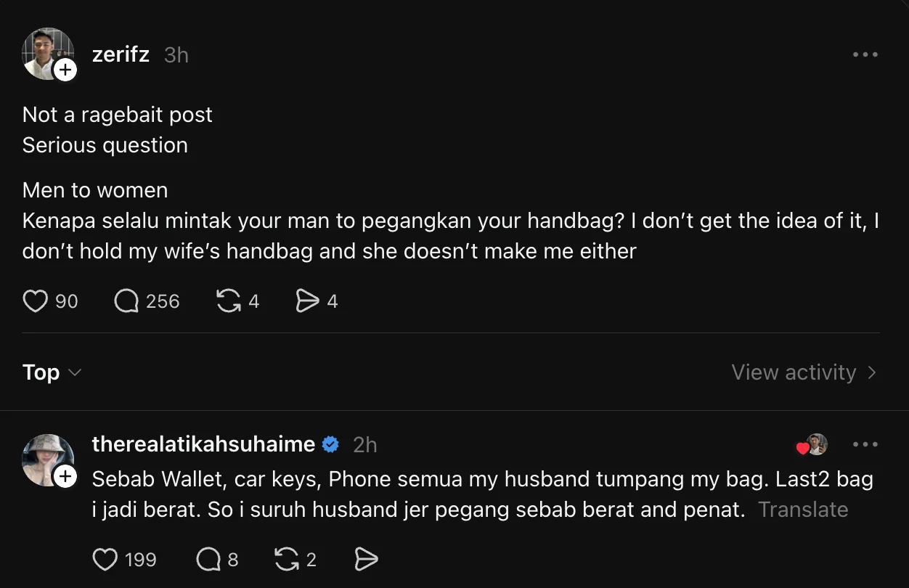Open more options on therealatikahsuhaime's reply
The height and width of the screenshot is (588, 909).
865,444
